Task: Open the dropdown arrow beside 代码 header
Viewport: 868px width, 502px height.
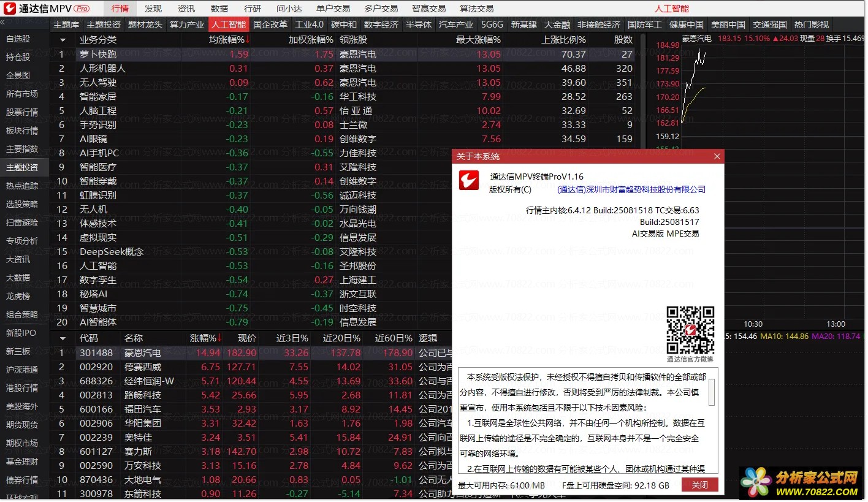Action: (63, 338)
